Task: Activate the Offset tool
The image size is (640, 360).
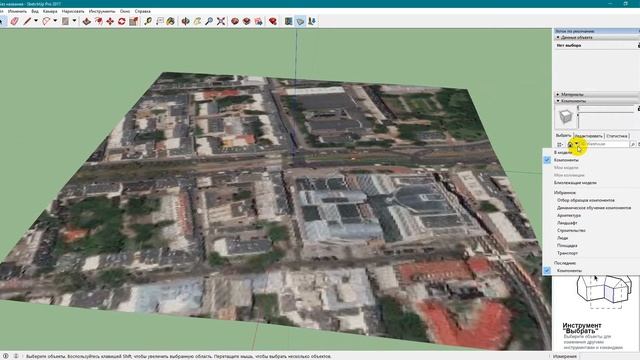Action: [98, 21]
